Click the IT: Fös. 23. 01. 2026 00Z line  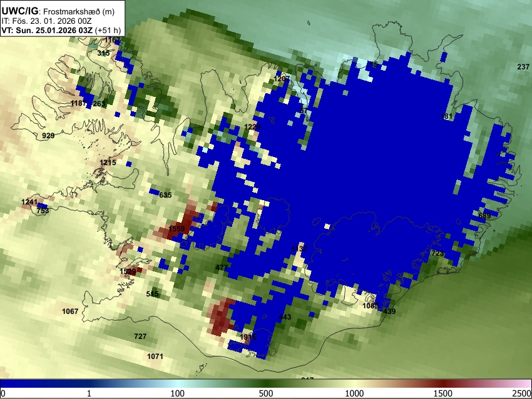pos(46,21)
